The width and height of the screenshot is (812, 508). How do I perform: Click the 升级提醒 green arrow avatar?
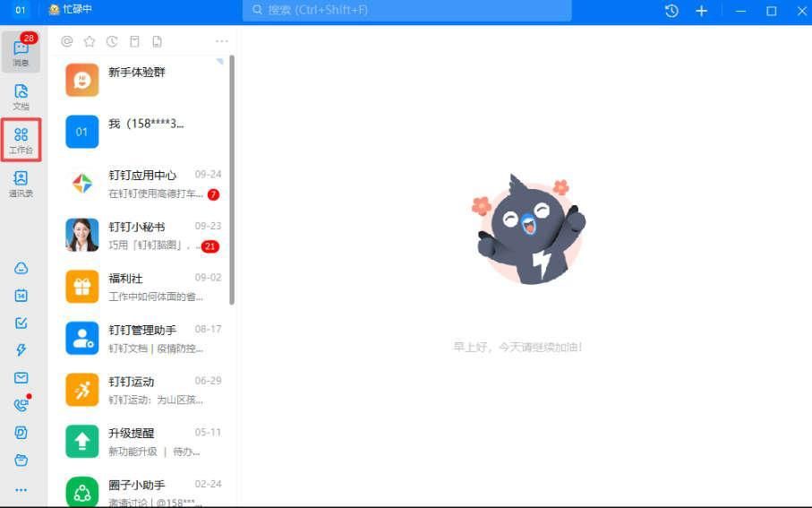click(x=81, y=441)
